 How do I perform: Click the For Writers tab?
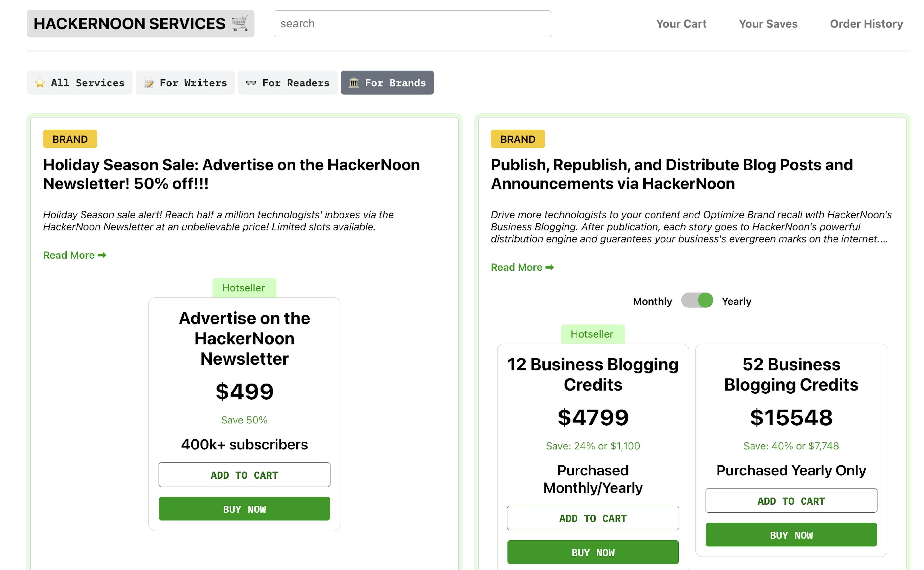click(186, 83)
